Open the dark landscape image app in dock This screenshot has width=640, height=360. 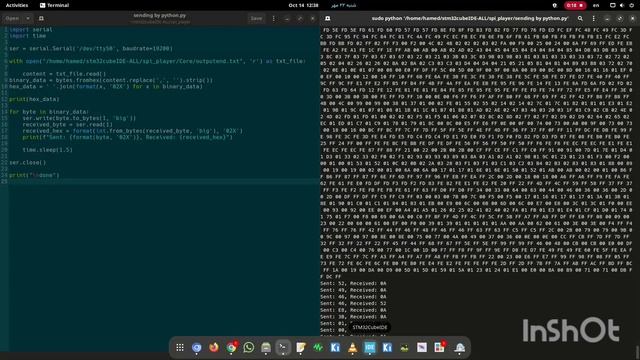click(x=404, y=347)
